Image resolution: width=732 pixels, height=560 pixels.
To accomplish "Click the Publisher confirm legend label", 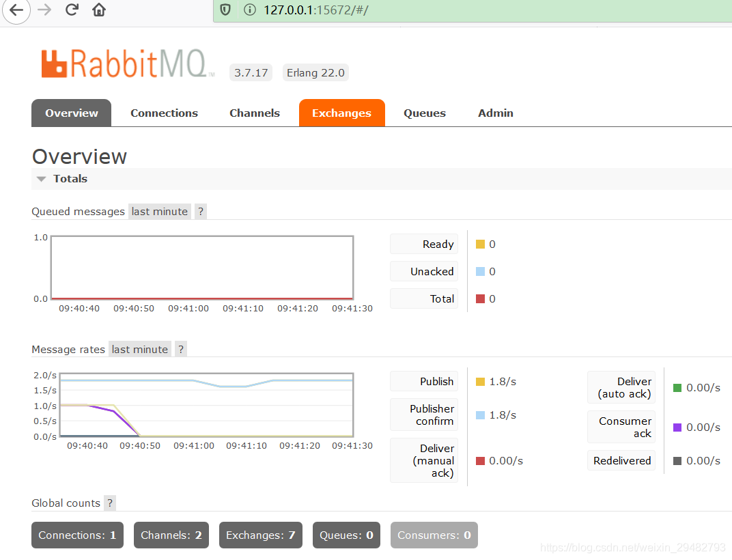I will [424, 415].
